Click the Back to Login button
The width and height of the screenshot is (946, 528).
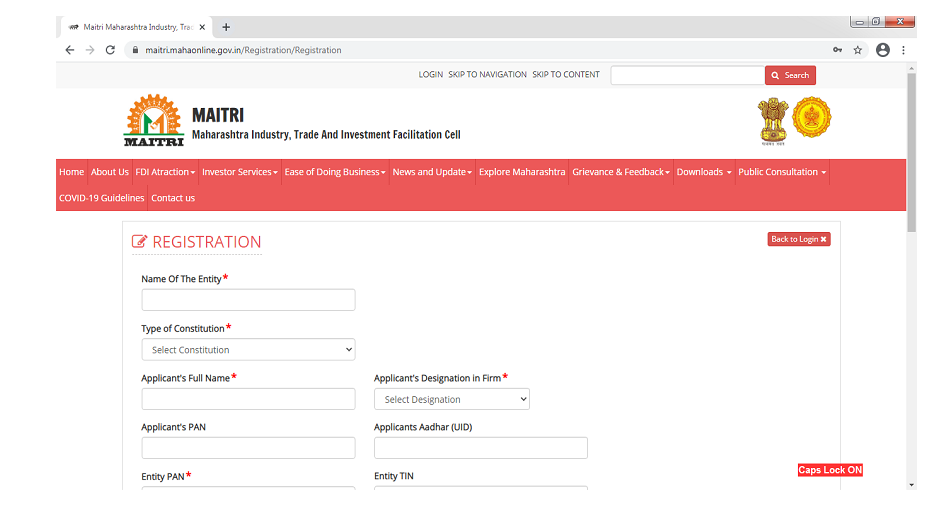coord(798,240)
